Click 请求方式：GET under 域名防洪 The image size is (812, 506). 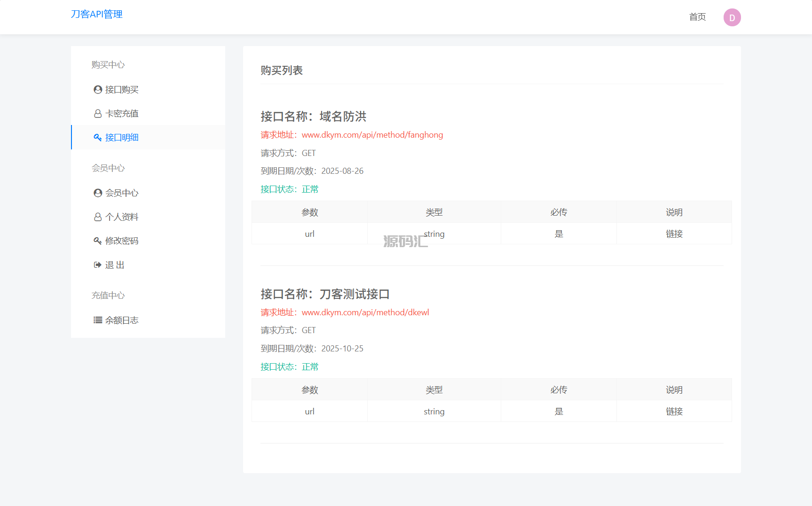click(x=288, y=153)
